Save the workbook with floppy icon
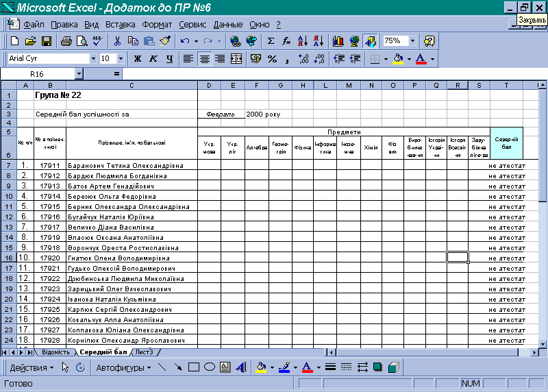Image resolution: width=548 pixels, height=392 pixels. point(47,41)
